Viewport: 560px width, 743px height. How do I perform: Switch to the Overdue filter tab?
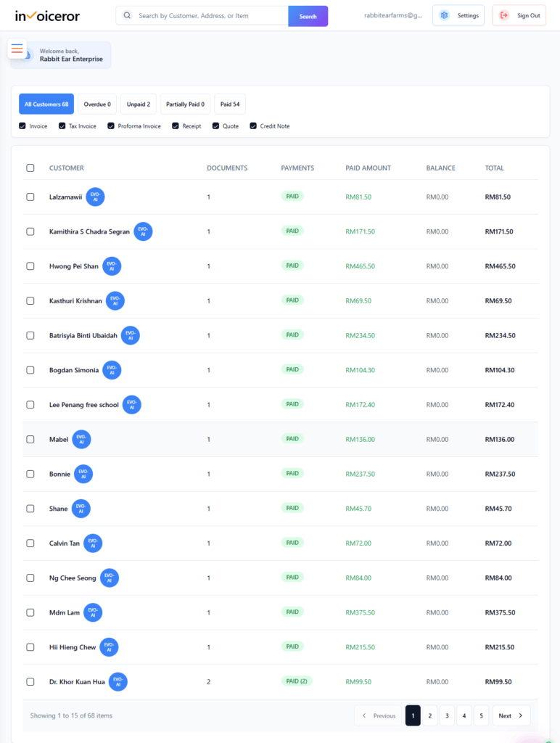[97, 104]
